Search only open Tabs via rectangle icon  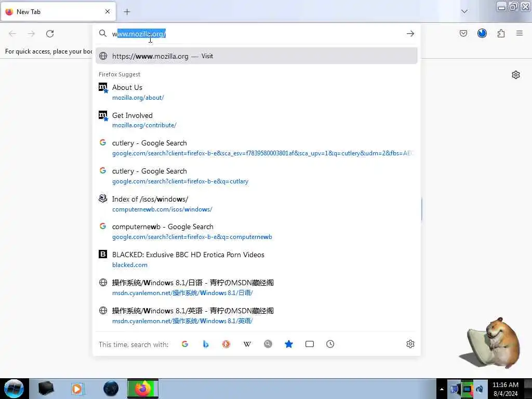click(x=310, y=344)
